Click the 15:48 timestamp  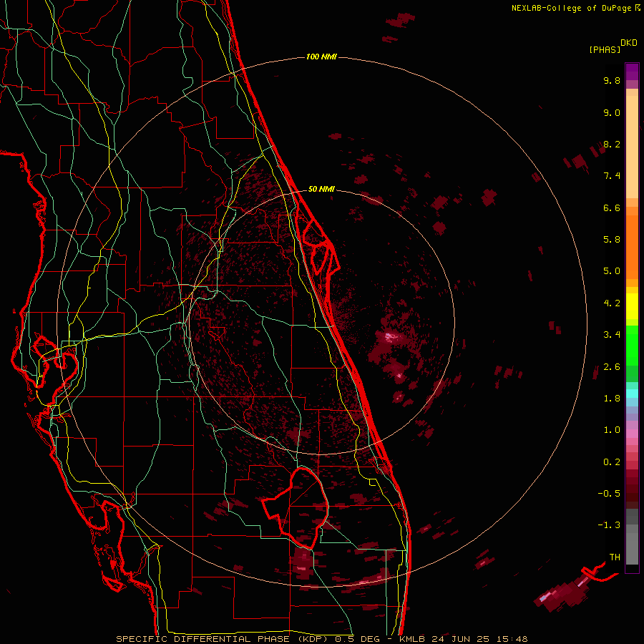pyautogui.click(x=512, y=639)
